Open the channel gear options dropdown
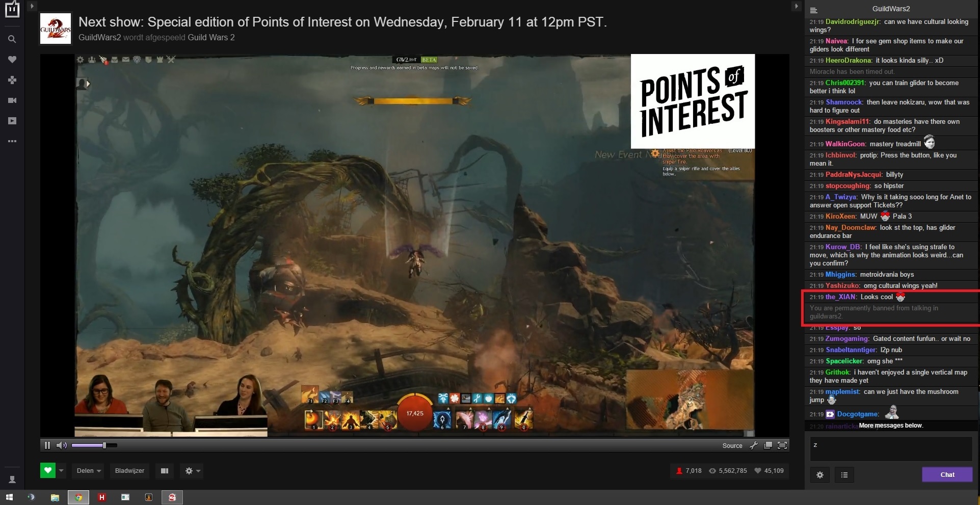Image resolution: width=980 pixels, height=505 pixels. coord(192,470)
